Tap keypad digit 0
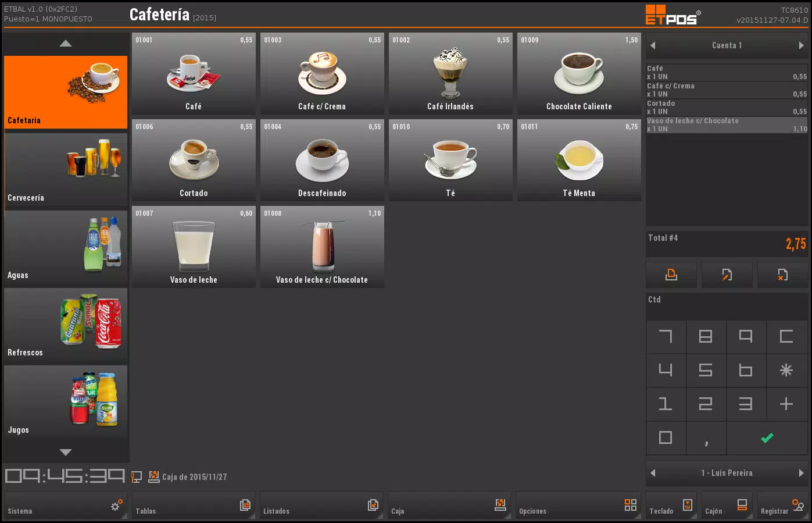The image size is (812, 523). point(666,437)
